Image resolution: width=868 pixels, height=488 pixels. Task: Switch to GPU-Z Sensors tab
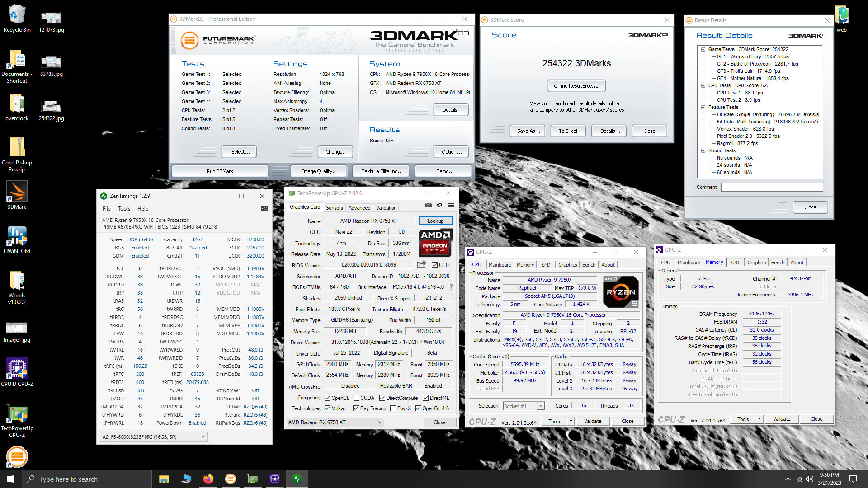(x=334, y=208)
